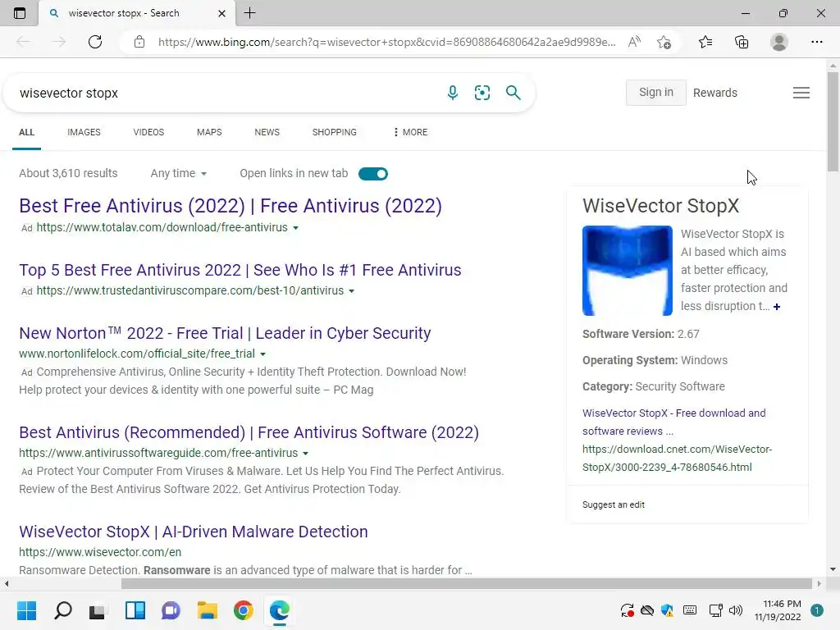Select the ALL results tab
This screenshot has width=840, height=630.
(x=26, y=132)
